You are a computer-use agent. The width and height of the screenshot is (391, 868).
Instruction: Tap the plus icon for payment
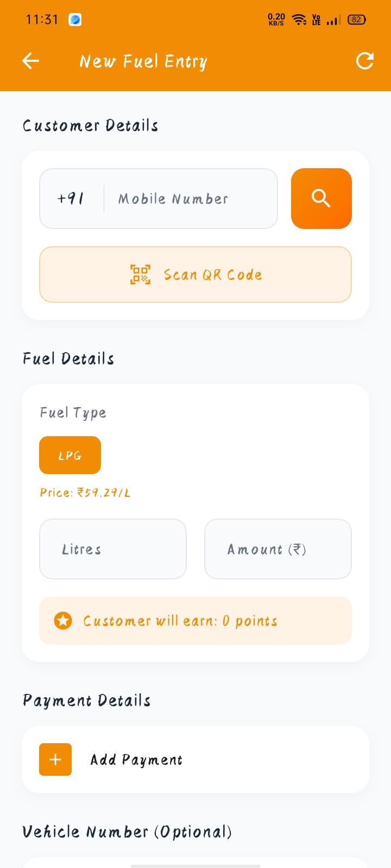55,759
